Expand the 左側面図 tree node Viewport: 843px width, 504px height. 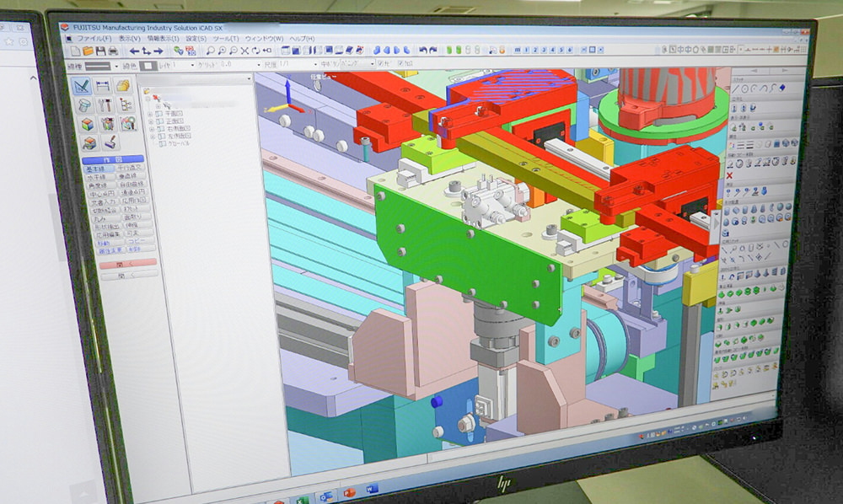153,137
